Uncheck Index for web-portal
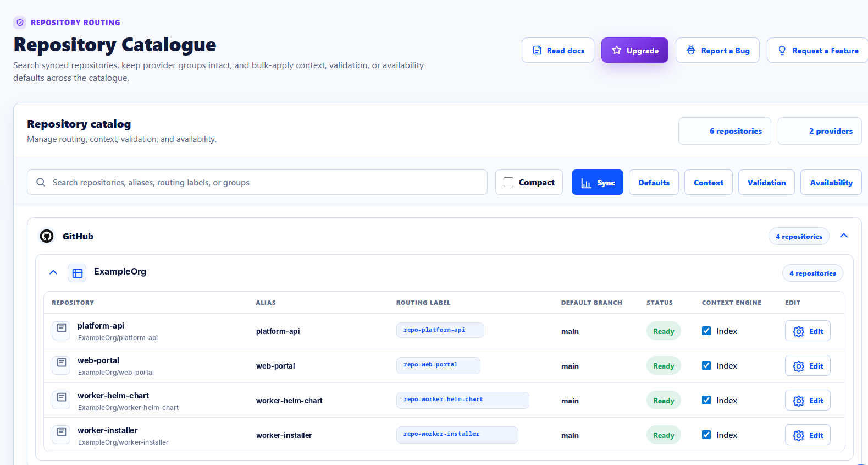The image size is (868, 465). coord(706,365)
